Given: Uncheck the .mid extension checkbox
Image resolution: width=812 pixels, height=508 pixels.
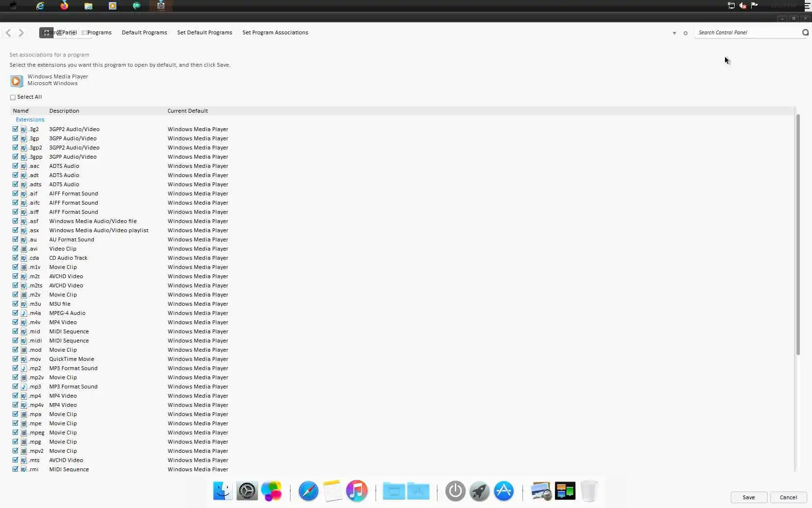Looking at the screenshot, I should tap(15, 331).
